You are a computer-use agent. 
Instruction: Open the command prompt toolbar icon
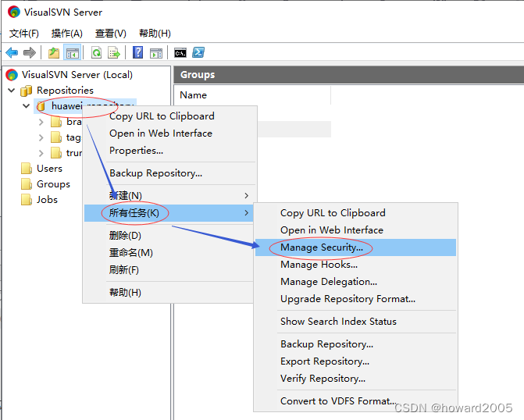click(x=180, y=53)
